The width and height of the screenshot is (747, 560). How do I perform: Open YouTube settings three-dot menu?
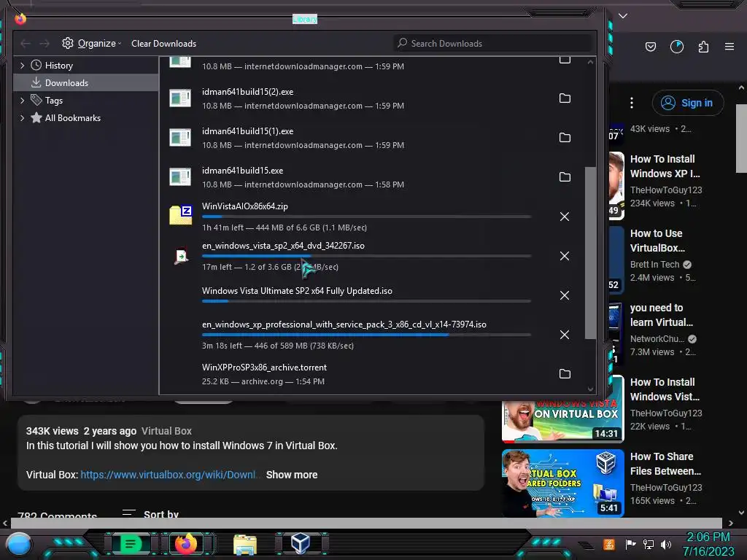point(632,103)
